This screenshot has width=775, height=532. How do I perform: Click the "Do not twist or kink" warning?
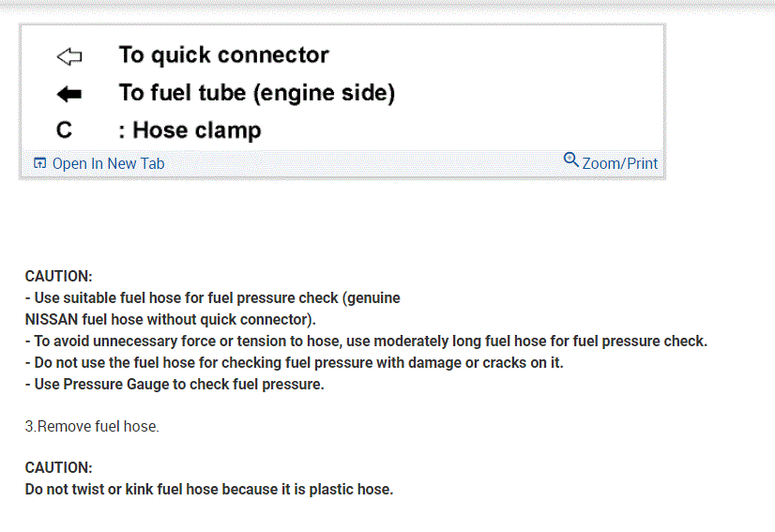pyautogui.click(x=208, y=489)
